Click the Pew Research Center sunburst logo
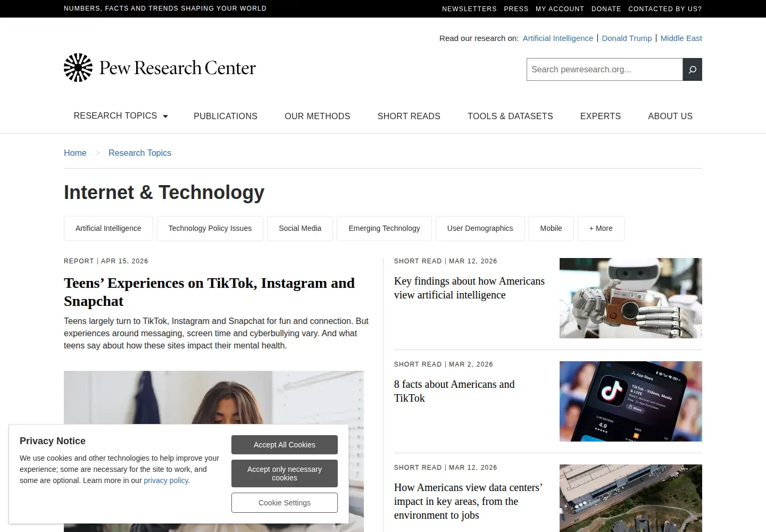Viewport: 766px width, 532px height. point(78,68)
